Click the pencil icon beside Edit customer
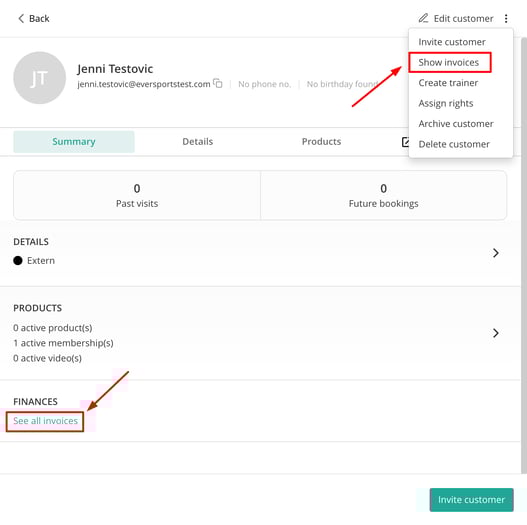 (423, 18)
